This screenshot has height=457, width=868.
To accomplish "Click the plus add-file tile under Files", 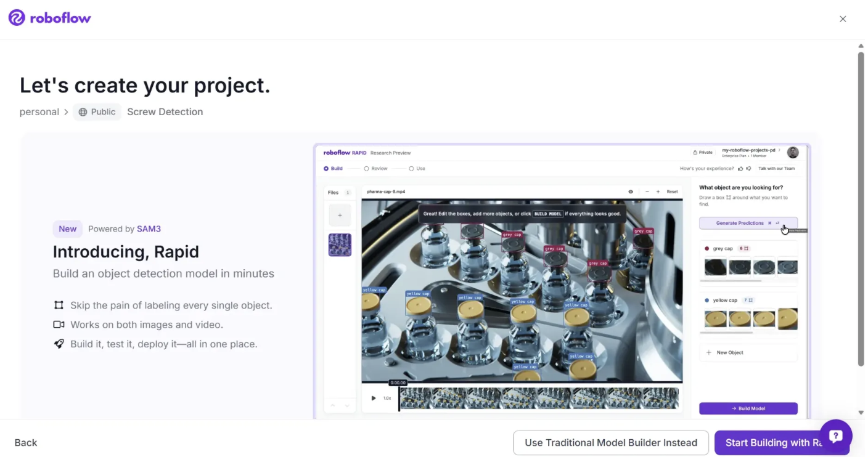I will [340, 216].
